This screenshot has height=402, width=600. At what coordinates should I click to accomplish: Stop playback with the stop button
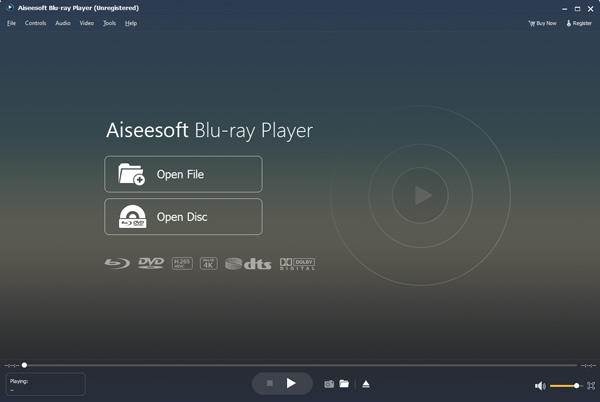click(x=269, y=383)
